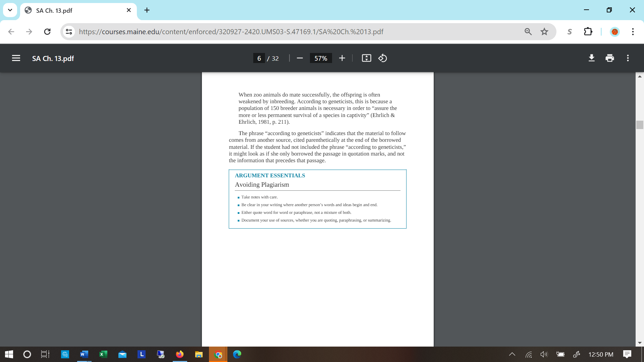
Task: Open Chrome three-dot menu
Action: [633, 32]
